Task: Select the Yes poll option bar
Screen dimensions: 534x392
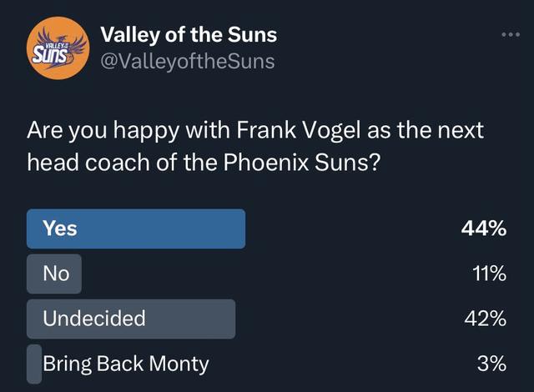Action: pos(136,229)
